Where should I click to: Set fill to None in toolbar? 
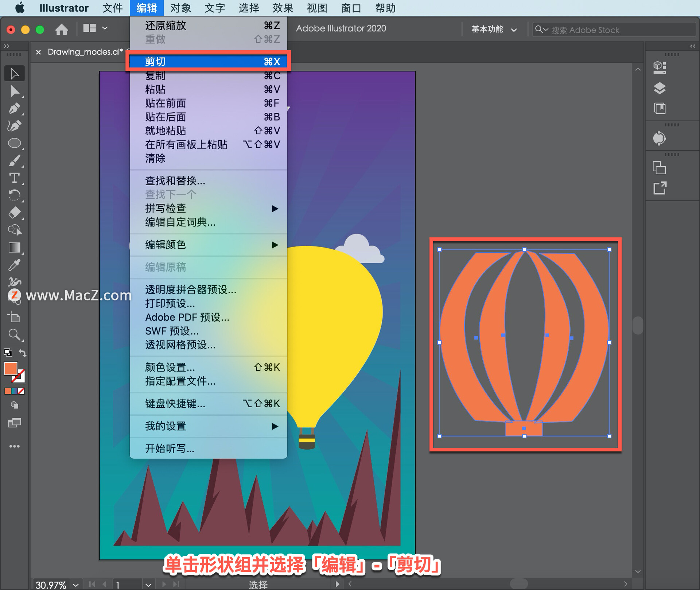(22, 391)
